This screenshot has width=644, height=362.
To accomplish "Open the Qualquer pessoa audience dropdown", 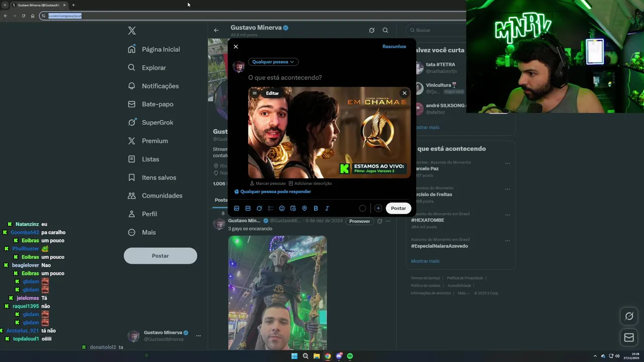I will click(x=273, y=62).
